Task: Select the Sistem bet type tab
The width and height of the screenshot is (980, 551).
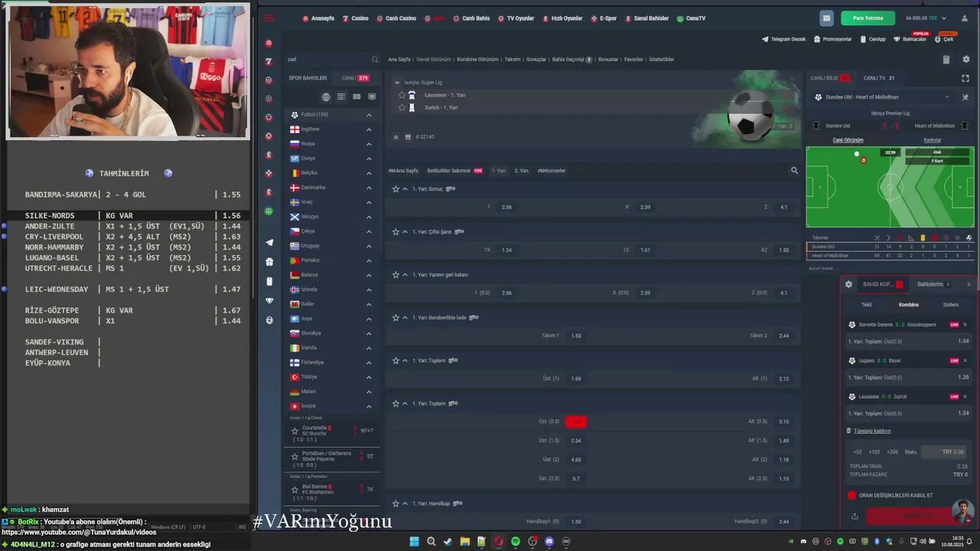Action: tap(950, 305)
